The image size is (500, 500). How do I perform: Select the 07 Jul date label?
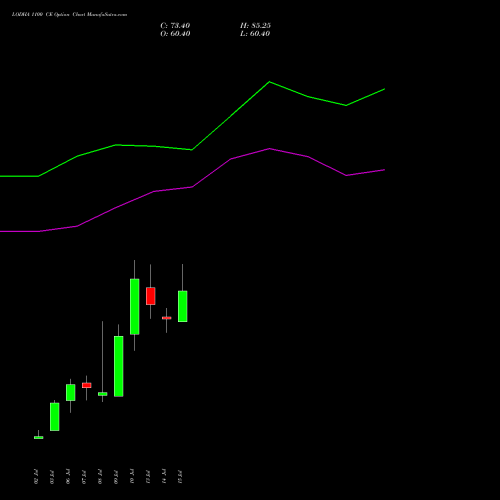[84, 477]
